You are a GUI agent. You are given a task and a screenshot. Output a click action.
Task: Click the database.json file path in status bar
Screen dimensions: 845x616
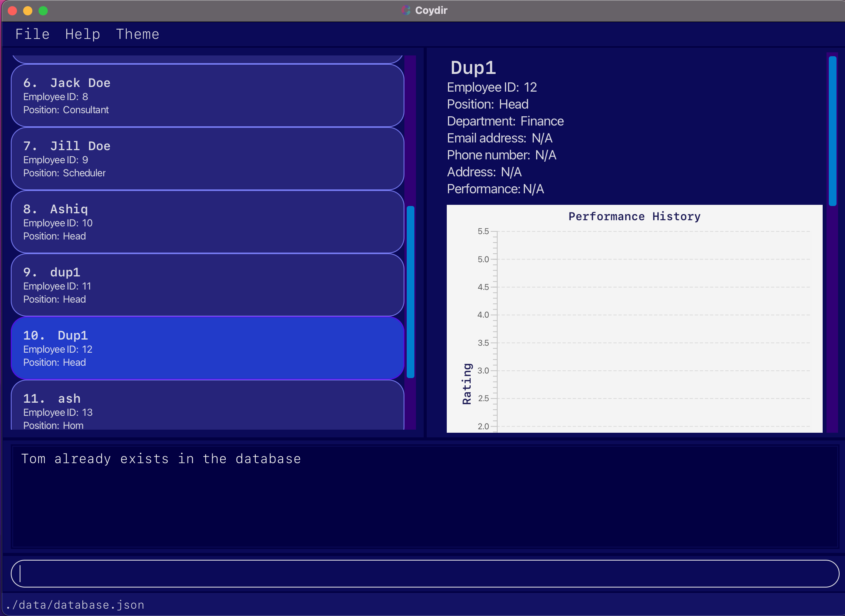pos(75,605)
